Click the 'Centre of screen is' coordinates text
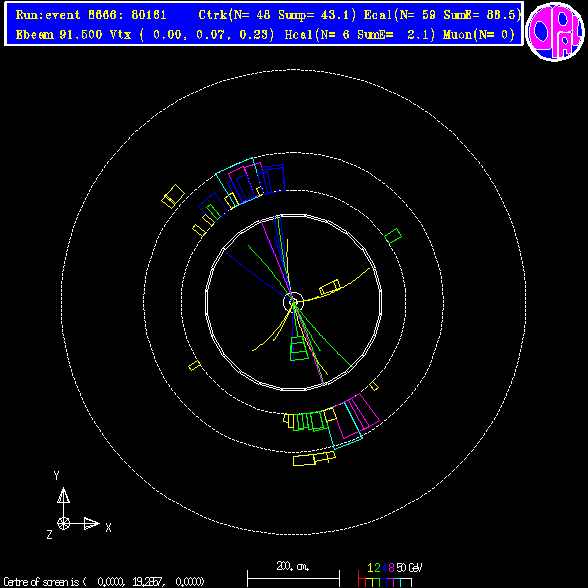Viewport: 588px width, 588px height. click(104, 582)
